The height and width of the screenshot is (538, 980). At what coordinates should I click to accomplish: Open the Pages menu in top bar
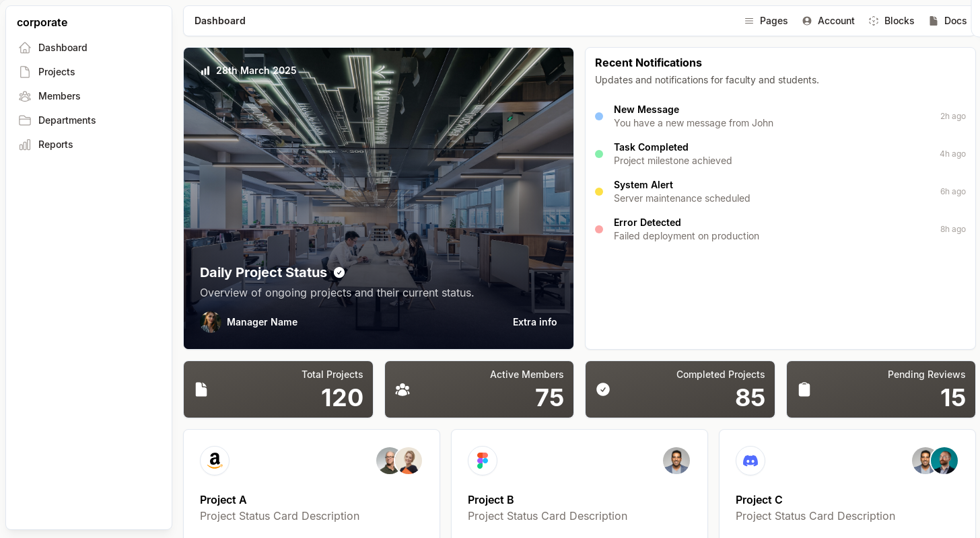click(766, 21)
